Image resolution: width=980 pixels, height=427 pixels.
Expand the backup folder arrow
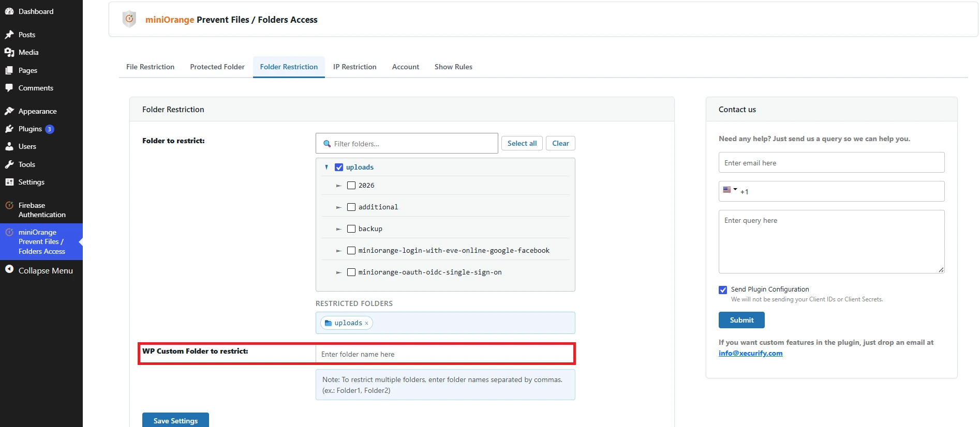point(339,229)
